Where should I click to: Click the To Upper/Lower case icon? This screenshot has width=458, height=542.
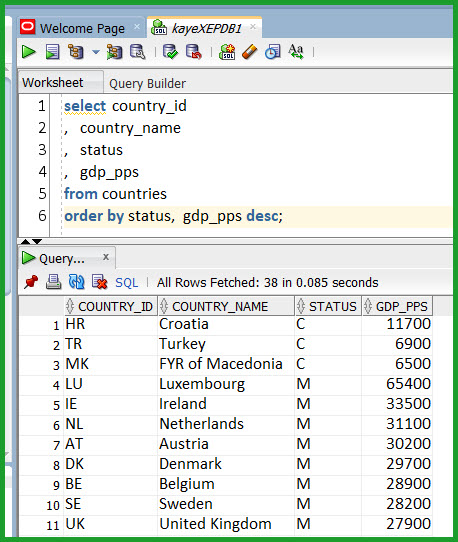(296, 52)
